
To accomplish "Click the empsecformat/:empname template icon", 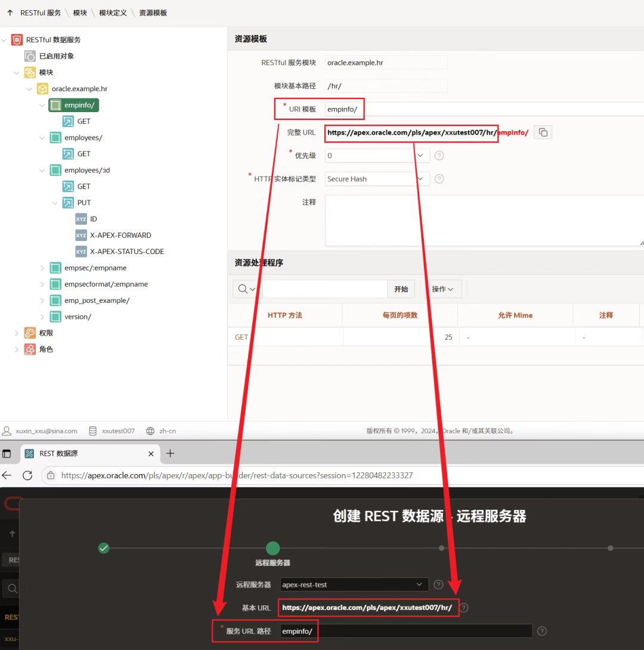I will (55, 284).
